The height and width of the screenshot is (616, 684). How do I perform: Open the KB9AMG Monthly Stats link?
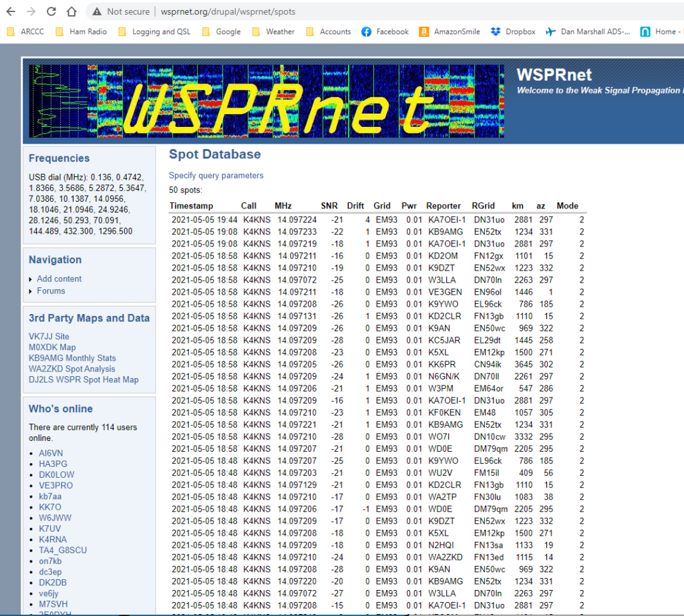(72, 358)
